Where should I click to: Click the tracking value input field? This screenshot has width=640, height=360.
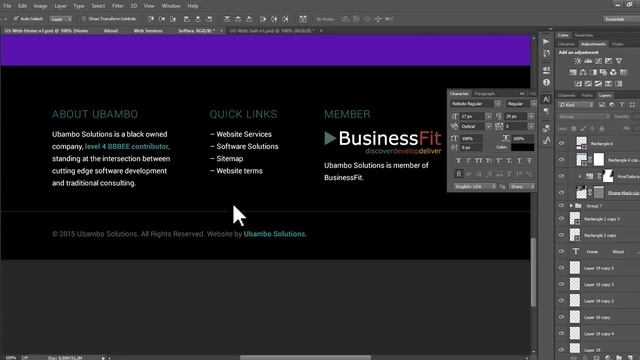coord(516,127)
